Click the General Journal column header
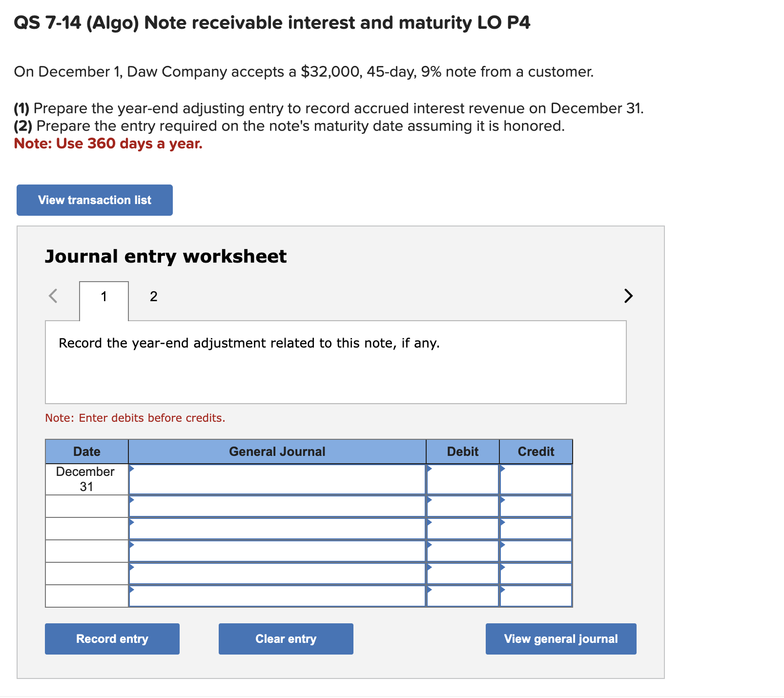 [277, 452]
